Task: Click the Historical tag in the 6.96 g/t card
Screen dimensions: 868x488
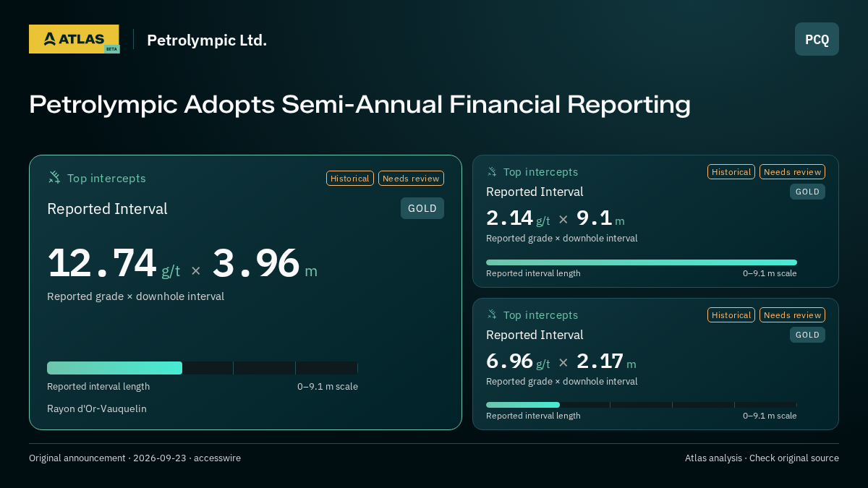Action: tap(731, 314)
